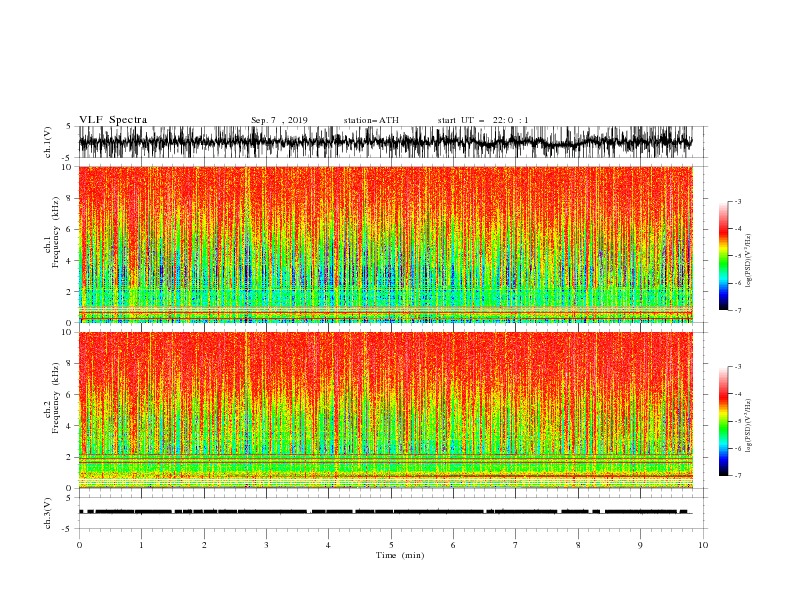Click the "9" tick on Time axis
Screen dimensions: 792x612
[x=640, y=545]
